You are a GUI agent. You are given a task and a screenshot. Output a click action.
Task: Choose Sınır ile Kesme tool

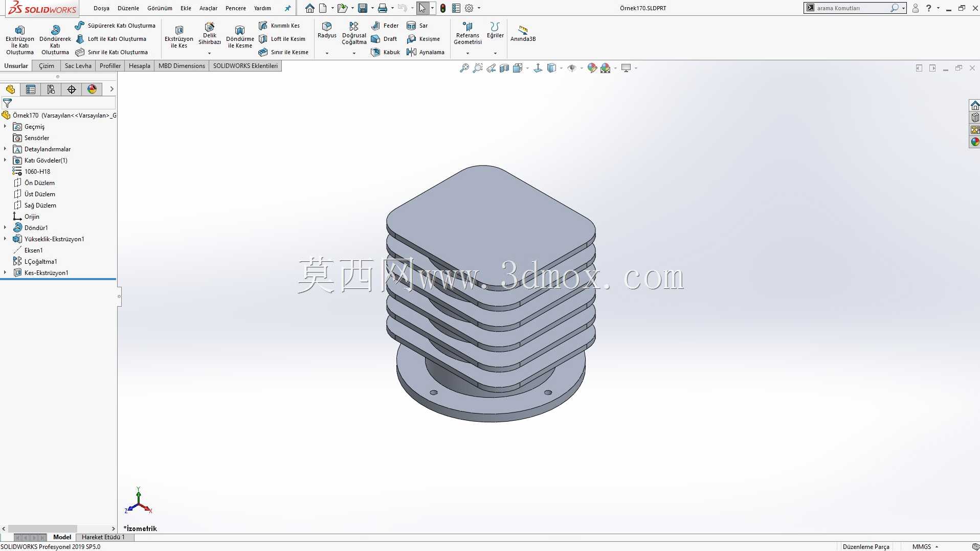coord(283,52)
